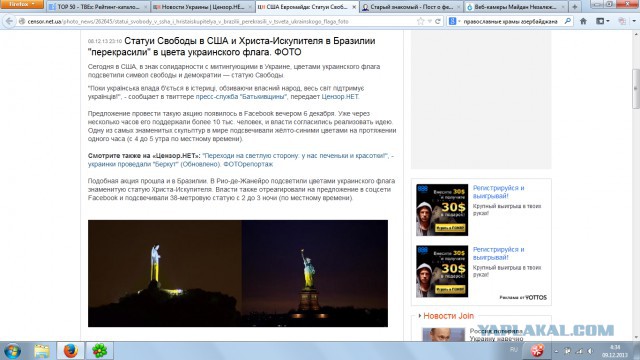Open the volume speaker tray icon

pyautogui.click(x=590, y=351)
